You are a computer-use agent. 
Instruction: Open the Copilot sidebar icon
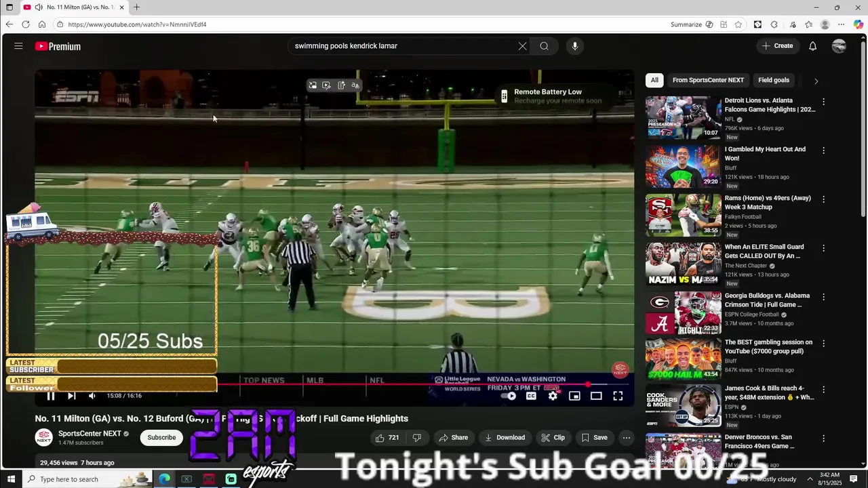859,24
